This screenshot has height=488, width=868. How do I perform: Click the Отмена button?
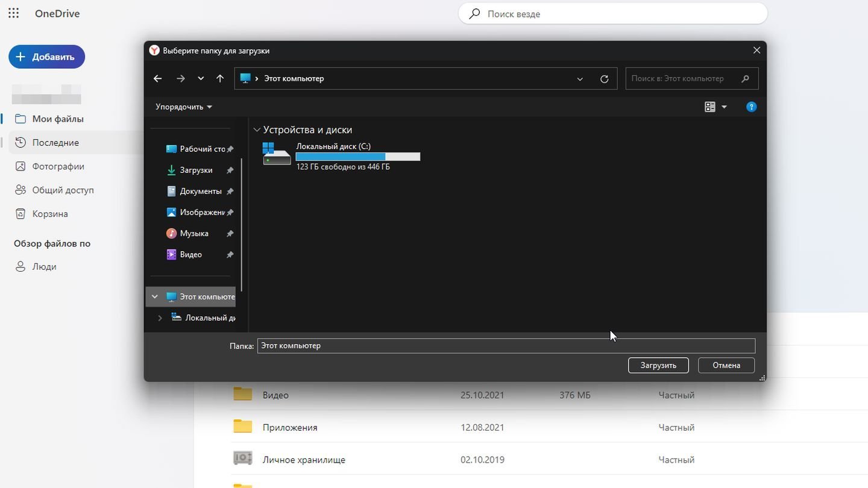tap(726, 365)
